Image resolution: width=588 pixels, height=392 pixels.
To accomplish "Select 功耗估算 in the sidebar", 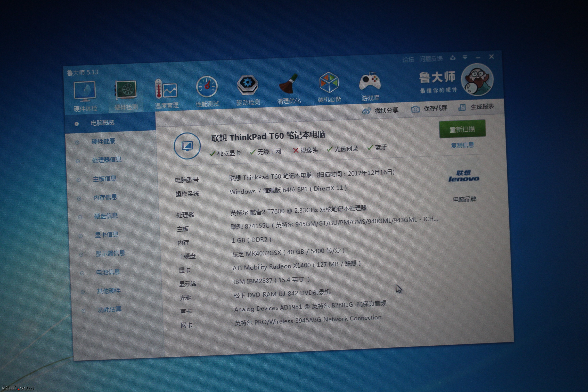I will coord(110,309).
